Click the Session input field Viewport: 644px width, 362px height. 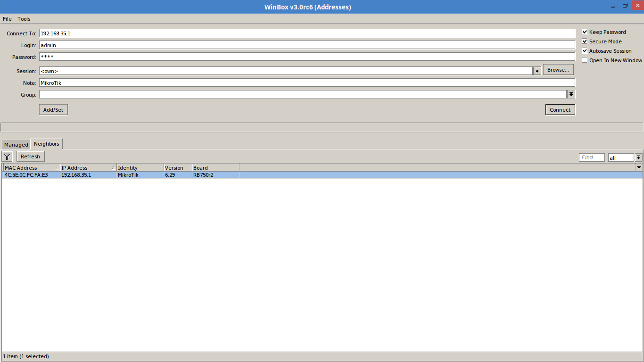click(x=286, y=71)
